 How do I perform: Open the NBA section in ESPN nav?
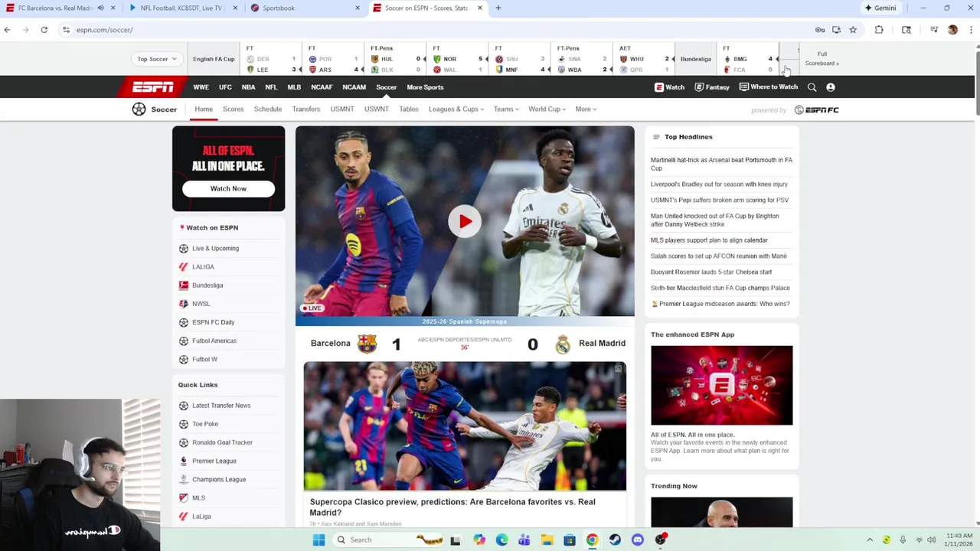(x=248, y=87)
